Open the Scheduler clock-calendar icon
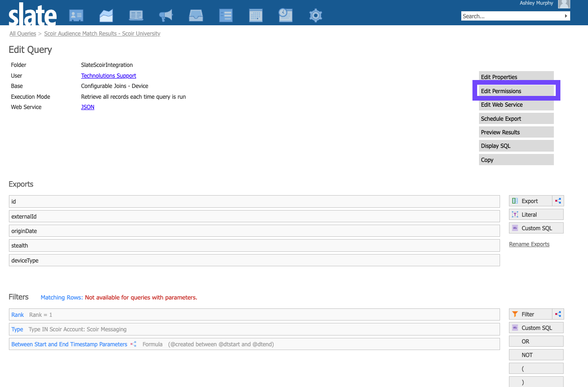Screen dimensions: 588x387 (x=286, y=15)
